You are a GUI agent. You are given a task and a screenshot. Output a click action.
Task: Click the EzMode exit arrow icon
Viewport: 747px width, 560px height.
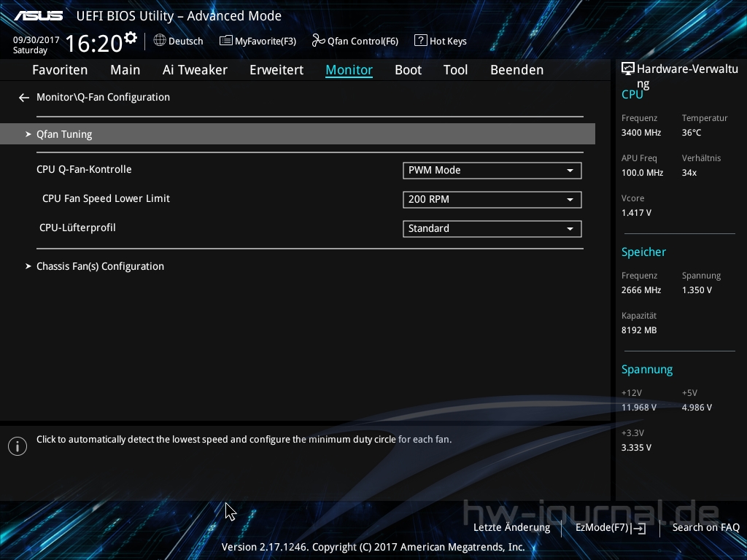click(x=639, y=528)
